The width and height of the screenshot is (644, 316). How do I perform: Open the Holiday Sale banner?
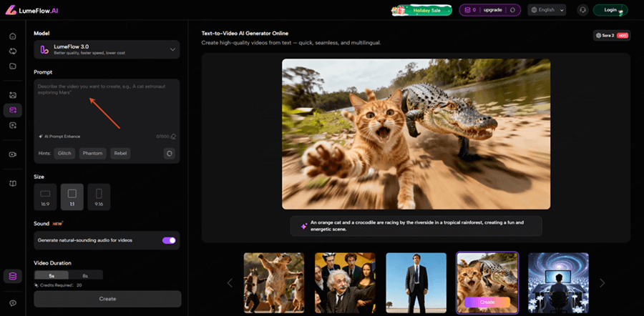[x=421, y=10]
